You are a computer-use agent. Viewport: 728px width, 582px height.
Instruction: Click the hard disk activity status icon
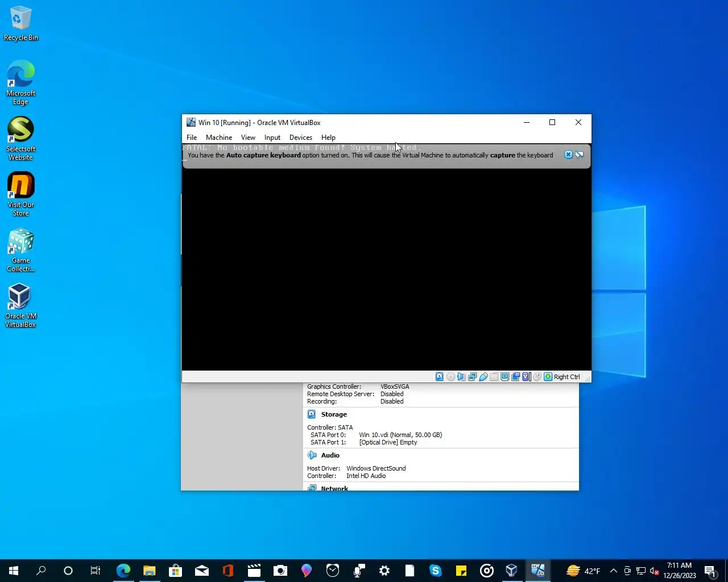click(x=440, y=377)
